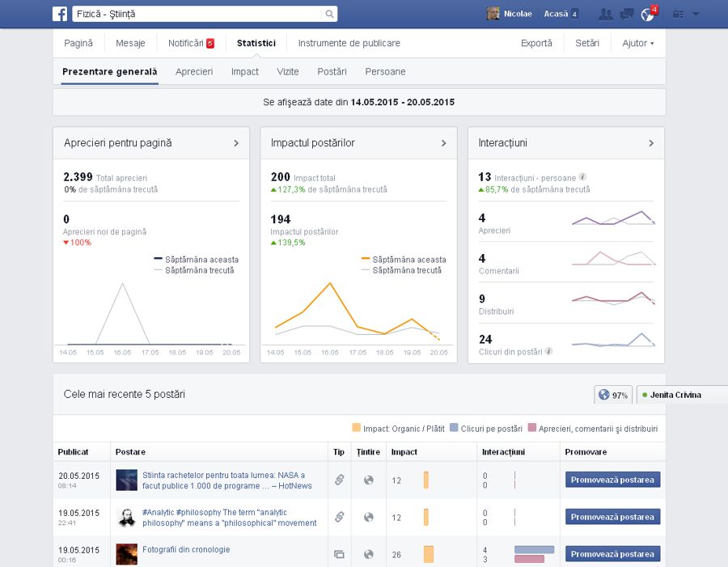Click link type icon for Analytic philosophy post

(340, 517)
